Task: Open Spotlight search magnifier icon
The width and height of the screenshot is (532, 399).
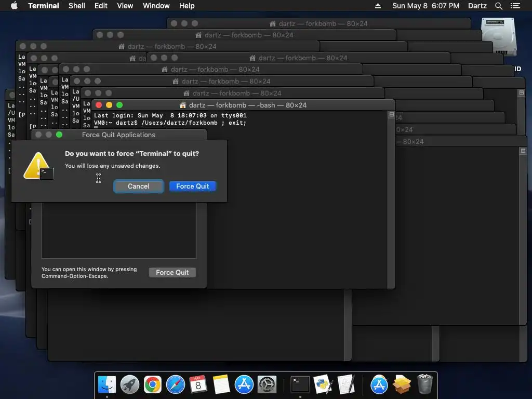Action: pos(498,6)
